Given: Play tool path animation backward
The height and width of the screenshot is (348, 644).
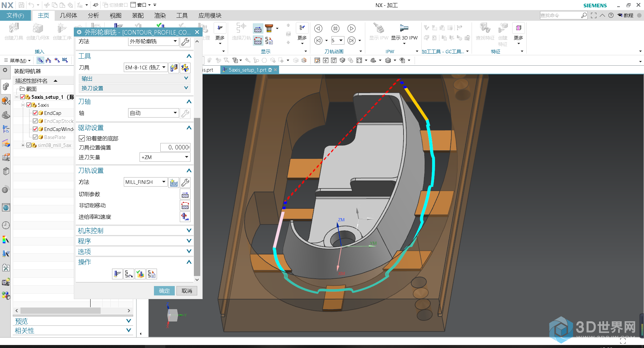Looking at the screenshot, I should pyautogui.click(x=318, y=28).
